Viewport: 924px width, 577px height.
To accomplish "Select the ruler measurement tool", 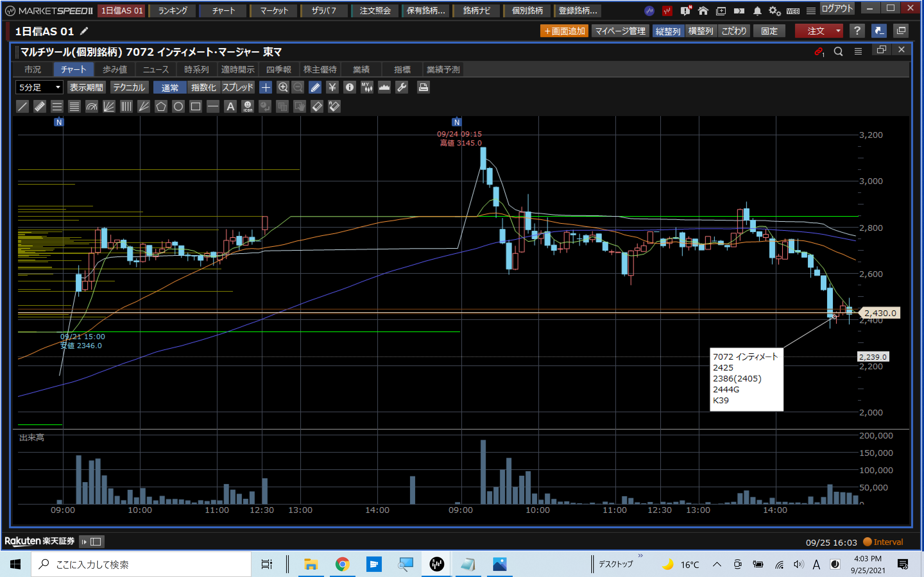I will click(x=40, y=106).
